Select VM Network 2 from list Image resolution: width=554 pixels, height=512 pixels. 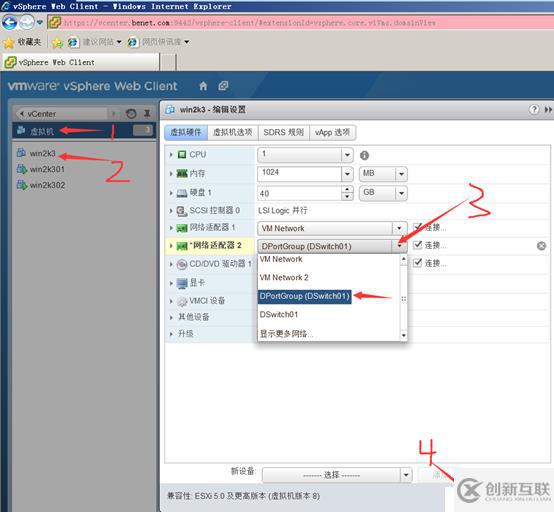(x=284, y=277)
